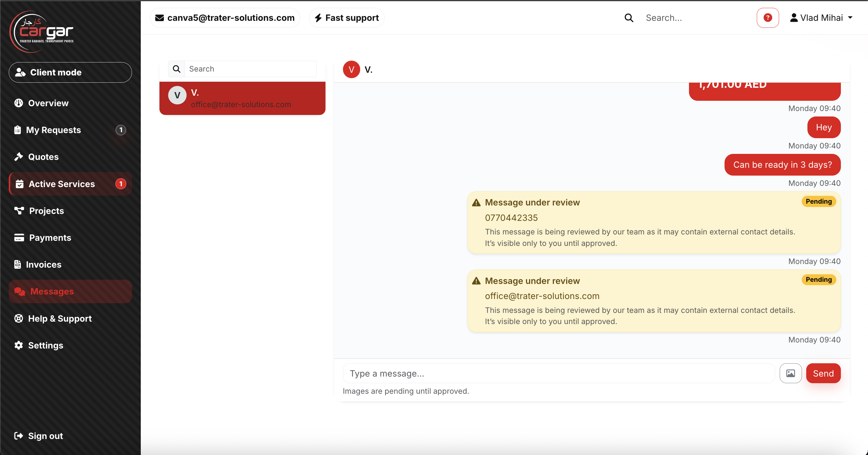868x455 pixels.
Task: Switch to Client mode
Action: point(70,72)
